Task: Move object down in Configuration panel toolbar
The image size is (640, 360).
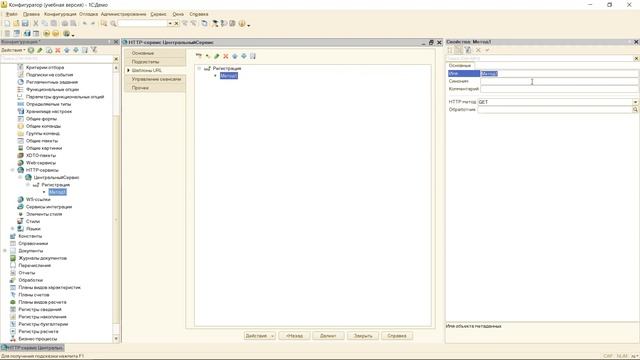Action: (x=76, y=50)
